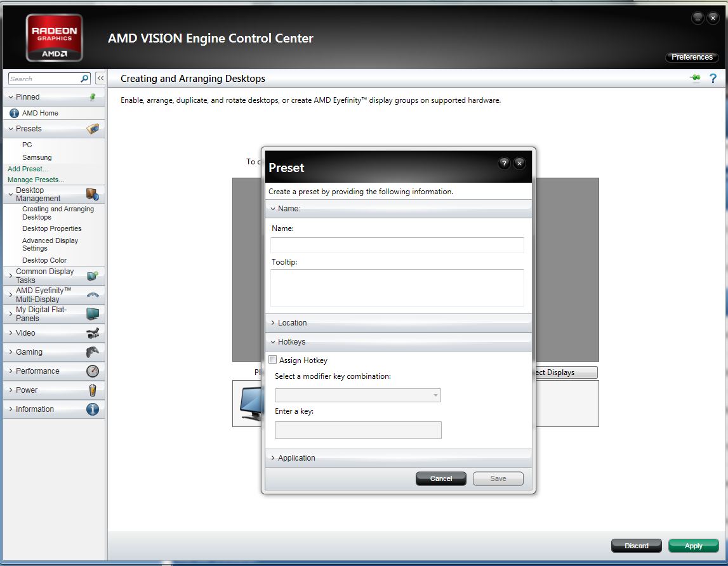
Task: Click the Save button in Preset dialog
Action: 498,478
